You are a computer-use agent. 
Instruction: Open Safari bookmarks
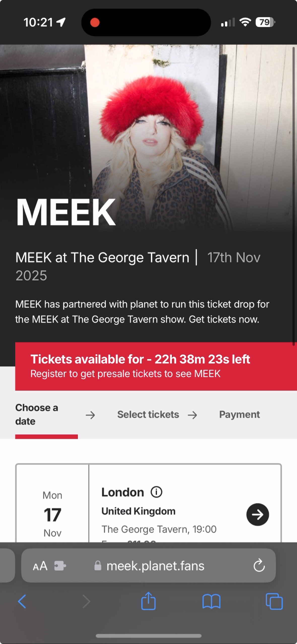(211, 601)
